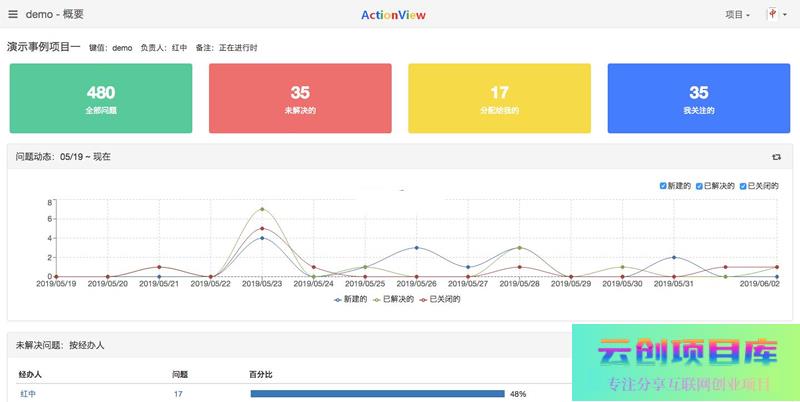Image resolution: width=800 pixels, height=402 pixels.
Task: Click the 2019/06/02 axis date label
Action: coord(760,284)
